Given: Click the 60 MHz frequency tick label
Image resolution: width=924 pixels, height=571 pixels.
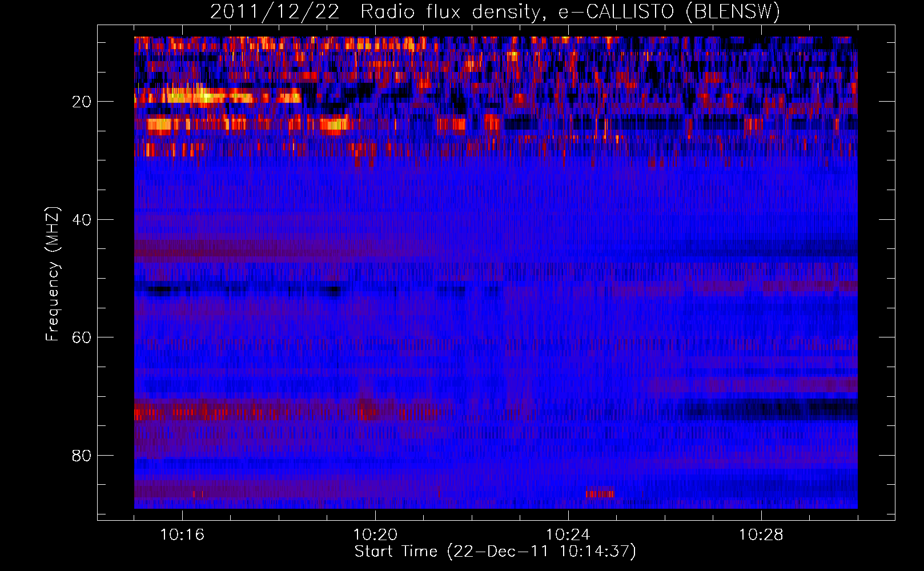Looking at the screenshot, I should pos(82,337).
